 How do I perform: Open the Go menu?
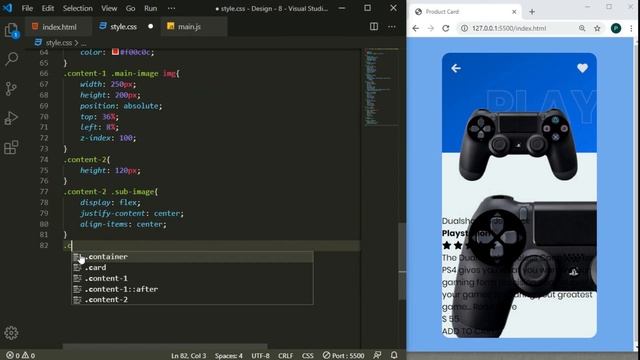(130, 8)
